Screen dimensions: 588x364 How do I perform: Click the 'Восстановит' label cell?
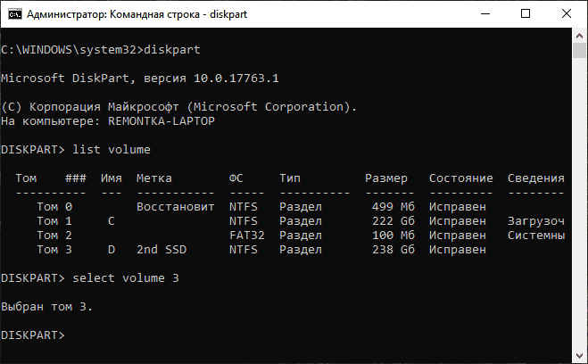coord(176,207)
